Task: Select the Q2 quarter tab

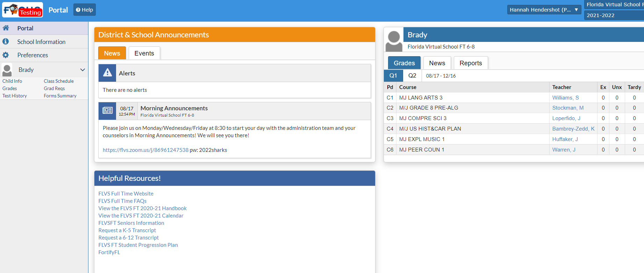Action: pos(412,75)
